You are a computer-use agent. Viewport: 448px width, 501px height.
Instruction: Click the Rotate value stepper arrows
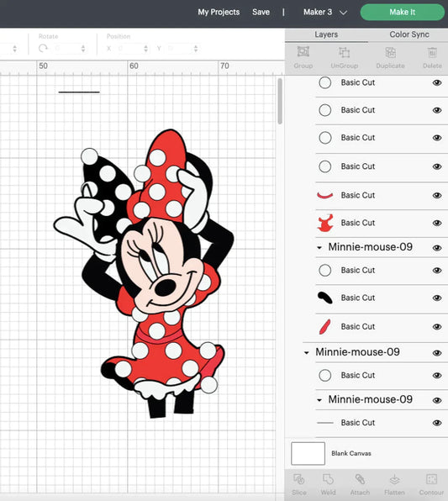(x=83, y=49)
